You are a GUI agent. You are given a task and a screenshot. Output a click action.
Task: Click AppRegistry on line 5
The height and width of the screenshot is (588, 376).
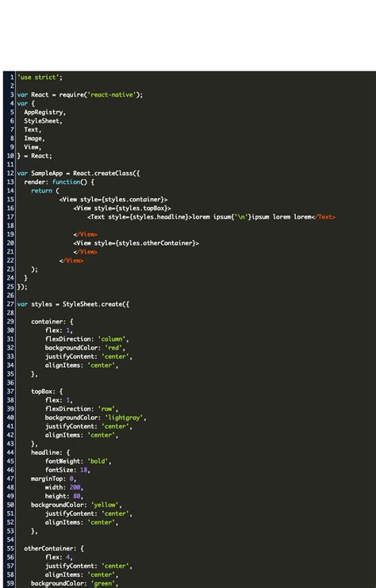44,112
